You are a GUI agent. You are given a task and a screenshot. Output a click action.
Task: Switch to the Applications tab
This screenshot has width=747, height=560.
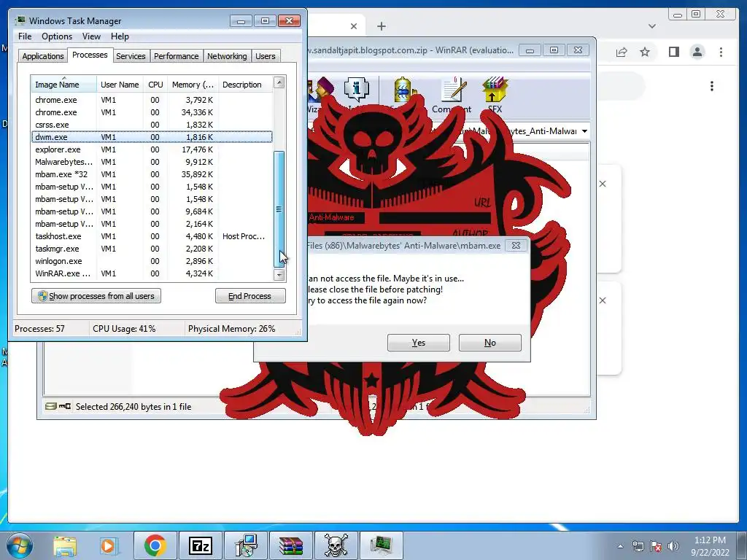coord(43,56)
